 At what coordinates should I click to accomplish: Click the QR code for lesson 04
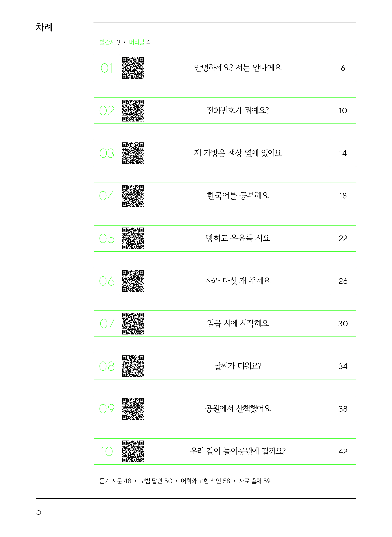[x=133, y=196]
